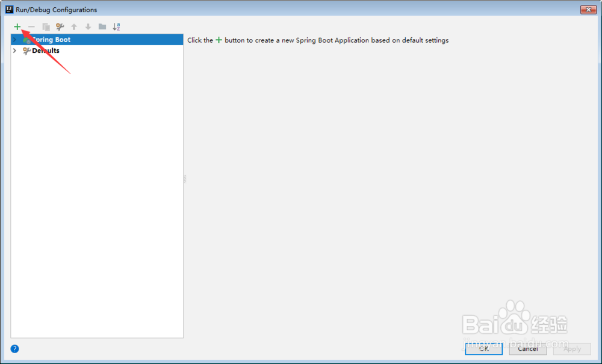Click the hint text about Spring Boot Application
The image size is (602, 364).
coord(318,40)
